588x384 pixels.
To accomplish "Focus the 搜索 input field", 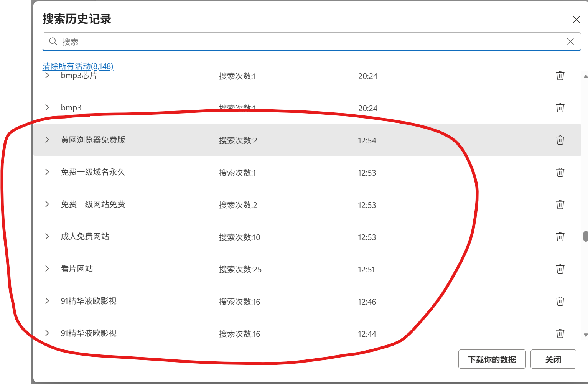I will (311, 41).
